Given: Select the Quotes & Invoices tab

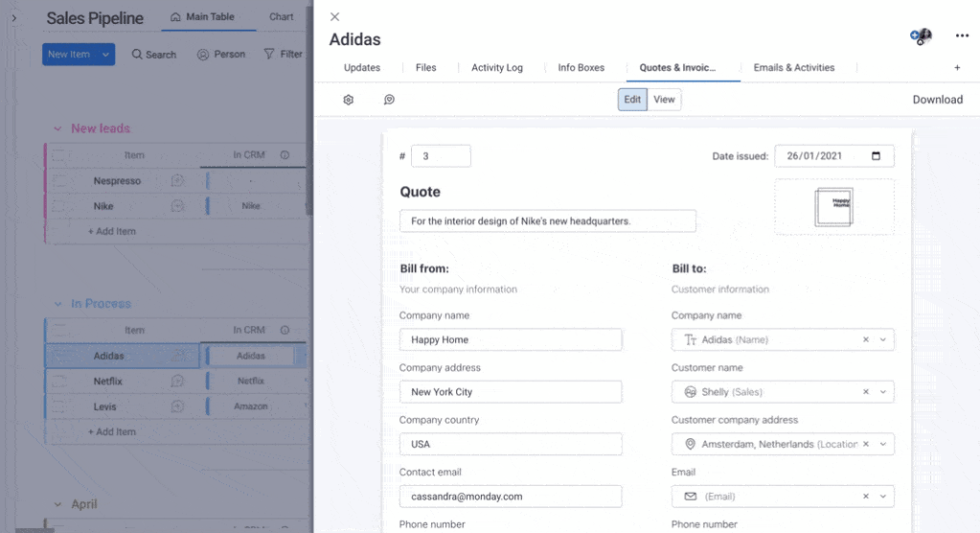Looking at the screenshot, I should 677,67.
